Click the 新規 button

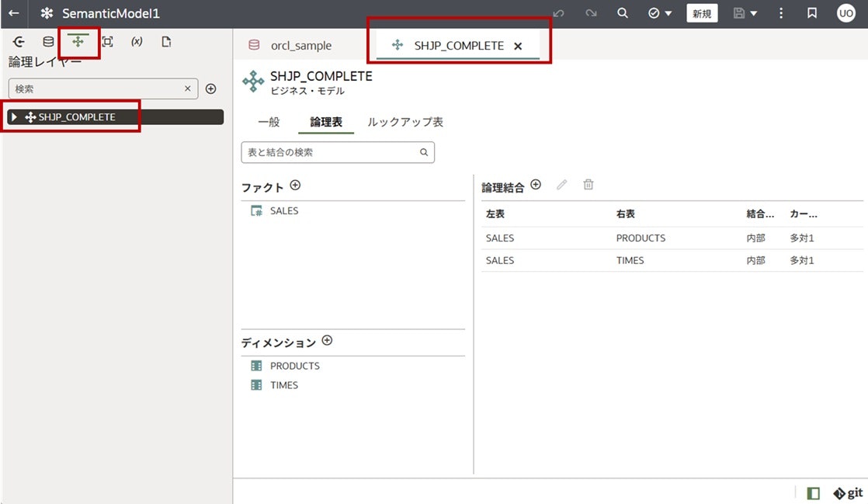702,13
